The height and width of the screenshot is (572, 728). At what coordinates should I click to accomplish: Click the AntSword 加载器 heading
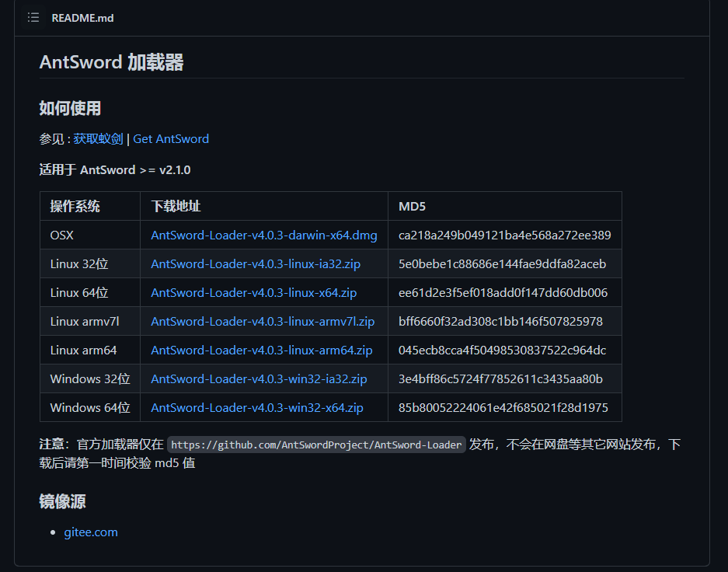111,62
